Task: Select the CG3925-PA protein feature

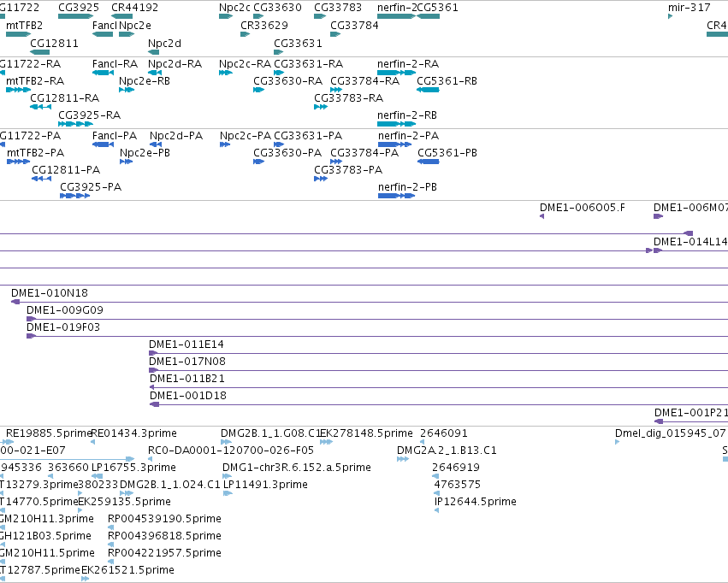Action: click(x=74, y=196)
